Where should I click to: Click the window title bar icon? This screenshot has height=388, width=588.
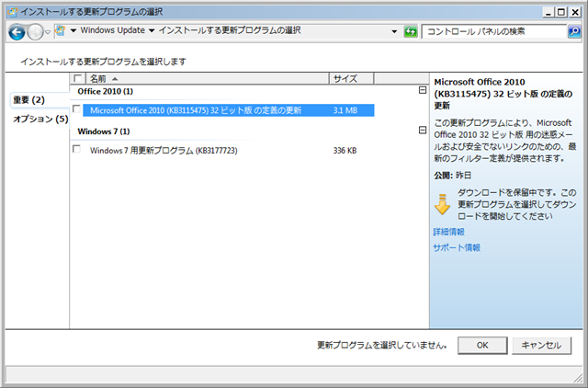pyautogui.click(x=12, y=12)
